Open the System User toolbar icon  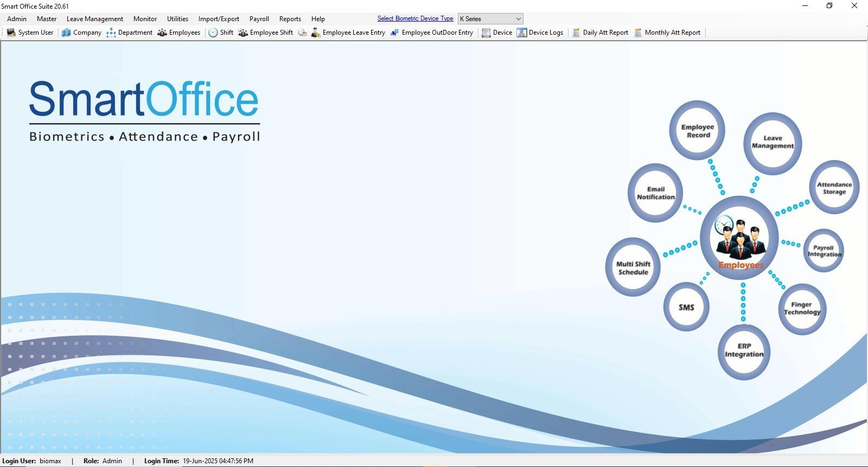pyautogui.click(x=11, y=33)
